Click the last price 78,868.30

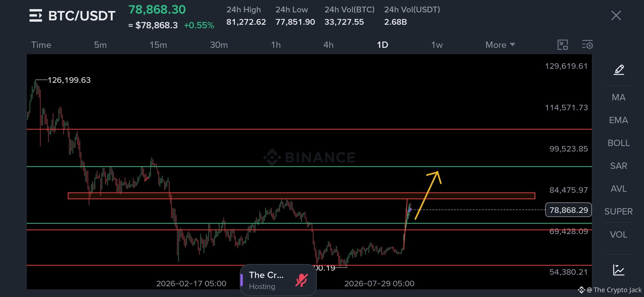[x=157, y=10]
